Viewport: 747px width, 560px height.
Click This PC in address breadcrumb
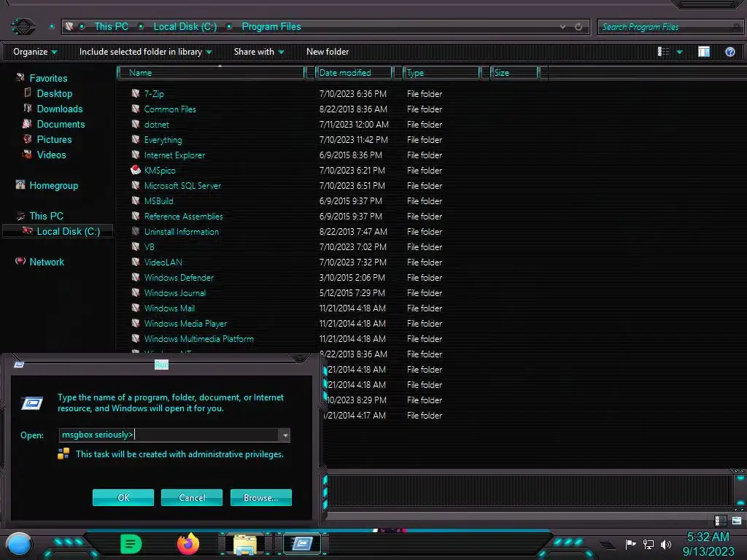(x=111, y=27)
